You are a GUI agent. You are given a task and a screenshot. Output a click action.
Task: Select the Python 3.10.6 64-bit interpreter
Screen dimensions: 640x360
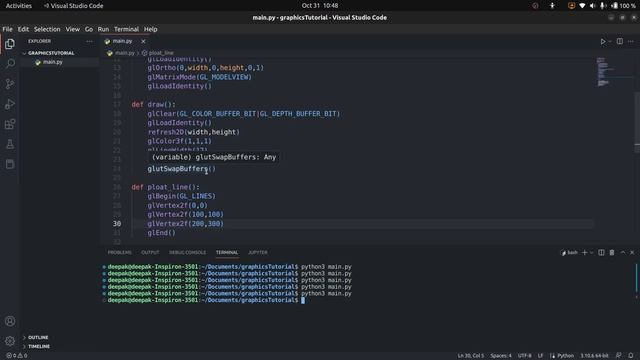pos(594,356)
